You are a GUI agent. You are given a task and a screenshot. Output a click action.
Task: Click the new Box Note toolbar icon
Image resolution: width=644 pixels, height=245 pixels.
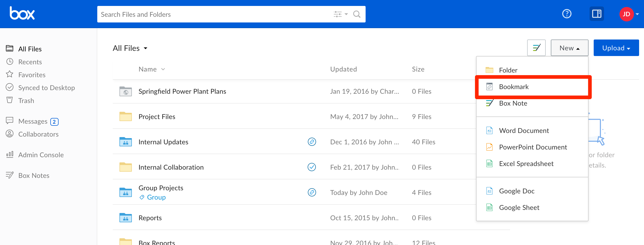coord(536,48)
